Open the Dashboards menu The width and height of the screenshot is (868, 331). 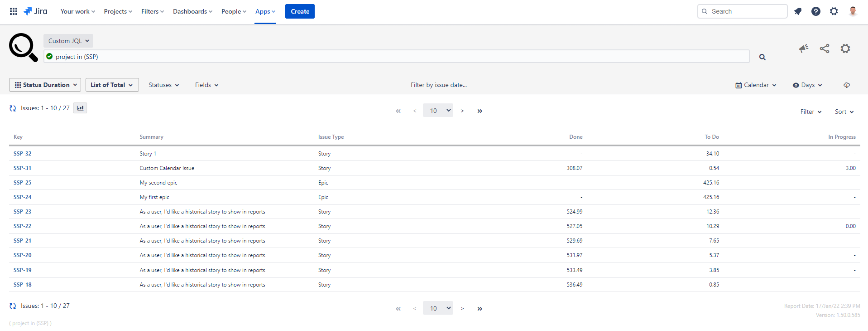click(x=192, y=11)
